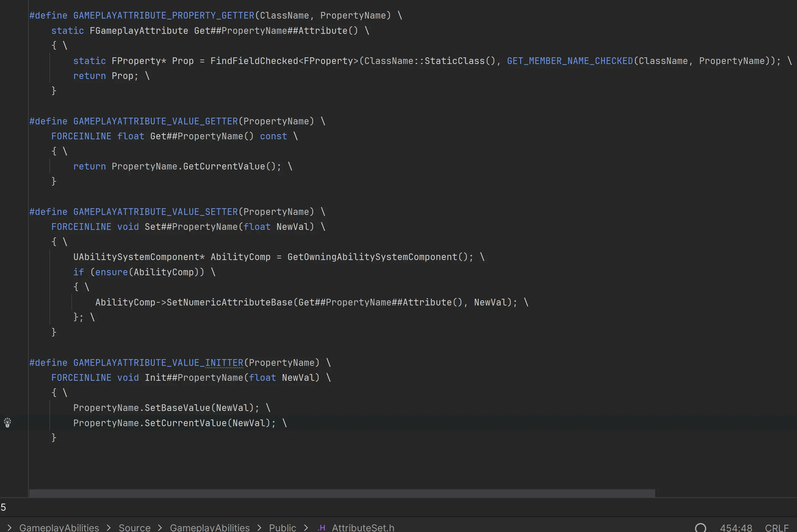Click the circular status indicator icon
The height and width of the screenshot is (532, 797).
point(700,528)
